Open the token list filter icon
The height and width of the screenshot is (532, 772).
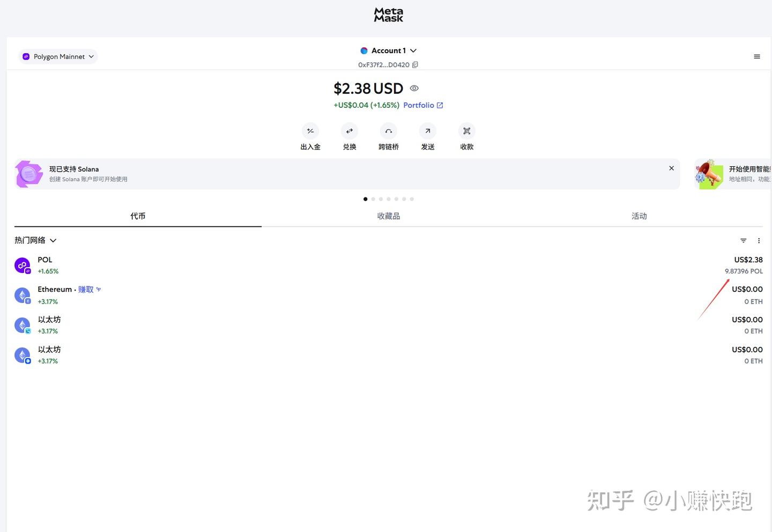click(x=743, y=240)
